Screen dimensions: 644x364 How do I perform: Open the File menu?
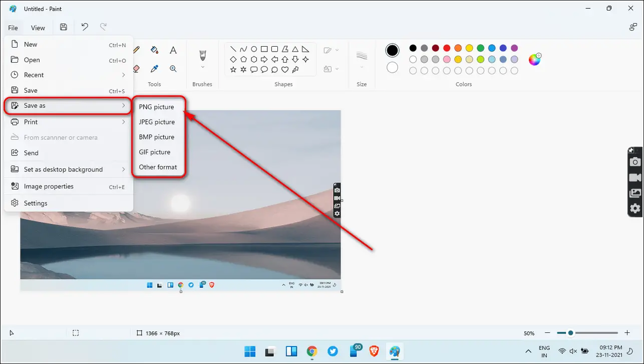coord(13,28)
